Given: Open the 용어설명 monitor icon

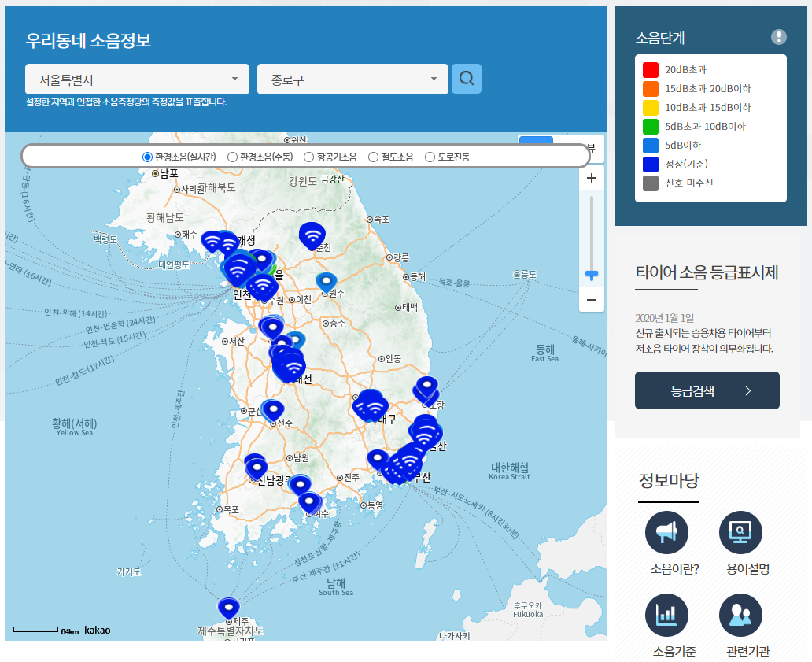Looking at the screenshot, I should (x=740, y=532).
